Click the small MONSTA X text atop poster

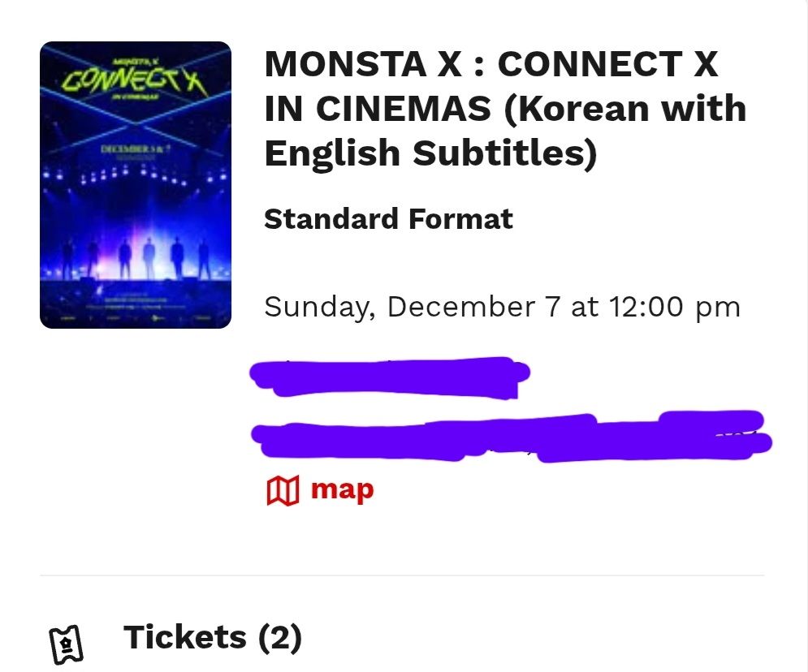(136, 60)
